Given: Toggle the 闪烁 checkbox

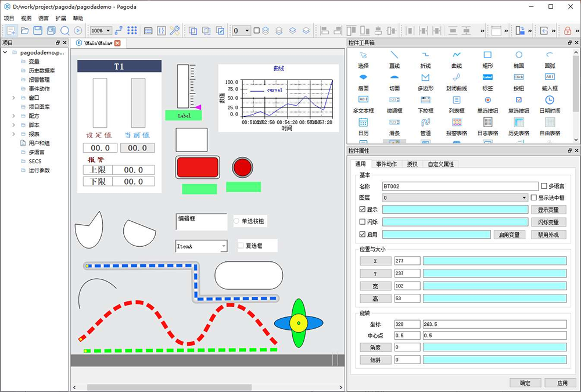Looking at the screenshot, I should tap(363, 222).
